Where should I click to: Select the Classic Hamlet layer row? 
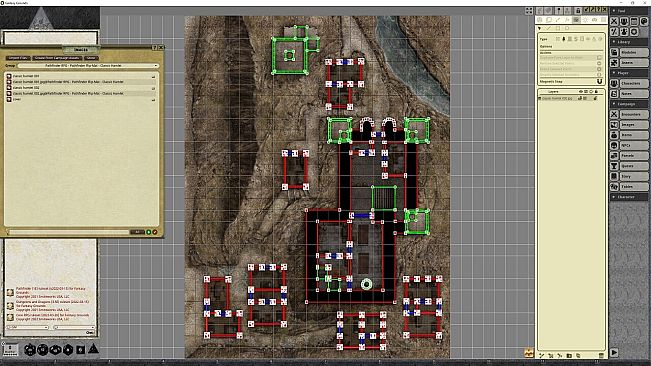click(570, 98)
